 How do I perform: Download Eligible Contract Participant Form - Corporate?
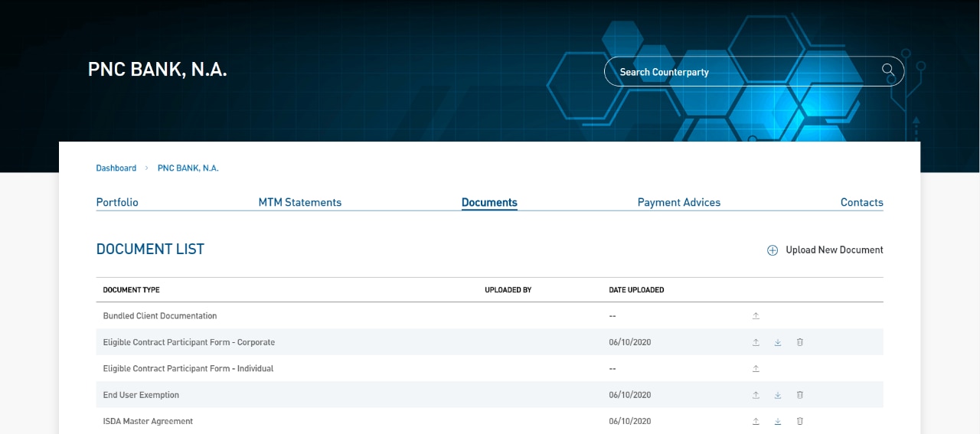pyautogui.click(x=778, y=342)
